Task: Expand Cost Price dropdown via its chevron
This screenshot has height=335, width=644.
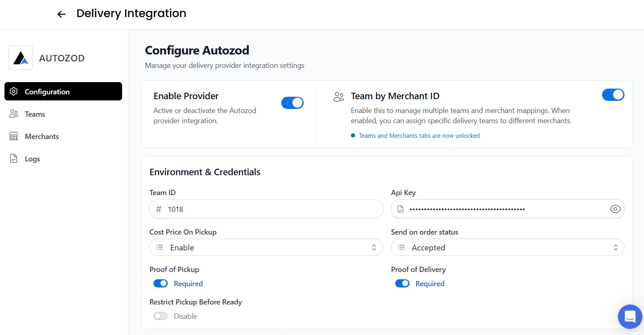Action: (374, 247)
